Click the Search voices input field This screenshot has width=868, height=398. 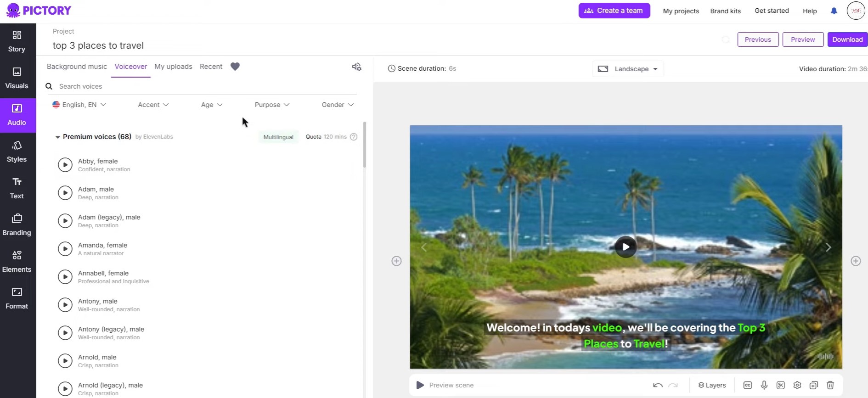(x=202, y=86)
